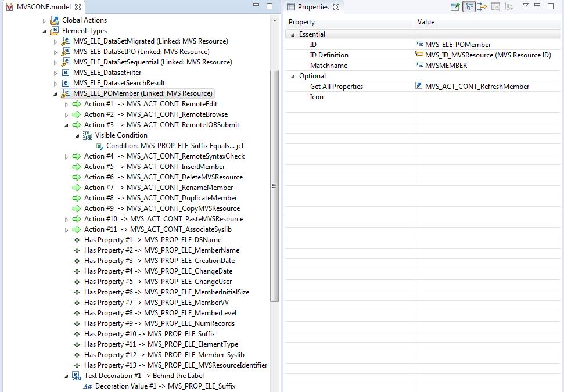564x392 pixels.
Task: Click property icon of Has Property #1 DSName
Action: (x=77, y=240)
